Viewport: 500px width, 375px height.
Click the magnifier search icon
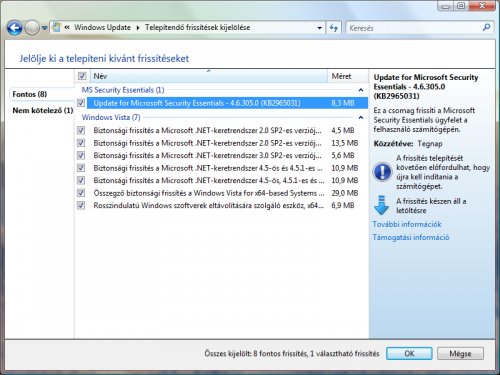click(487, 27)
